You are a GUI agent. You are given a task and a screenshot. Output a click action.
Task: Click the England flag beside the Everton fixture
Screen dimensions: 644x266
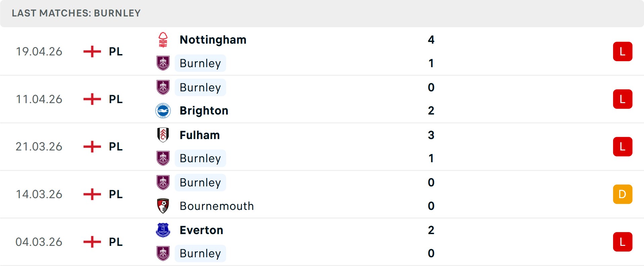pyautogui.click(x=92, y=241)
